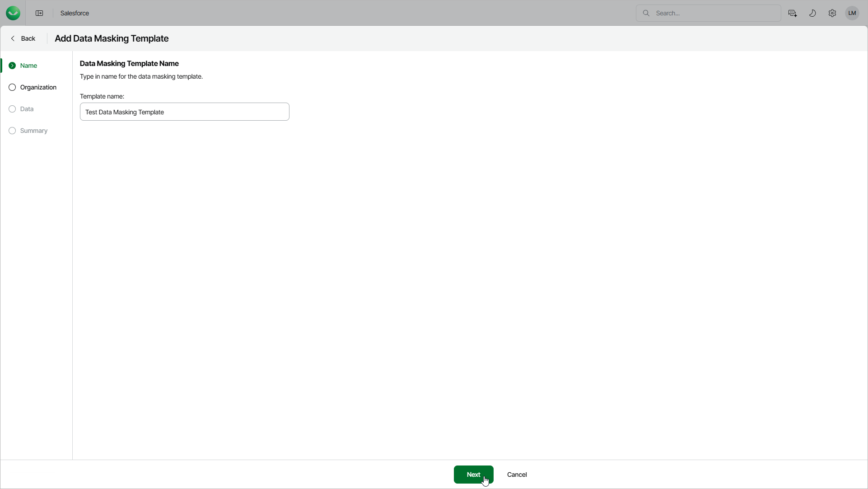Screen dimensions: 868x489
Task: Click the search magnifier icon
Action: pyautogui.click(x=646, y=13)
